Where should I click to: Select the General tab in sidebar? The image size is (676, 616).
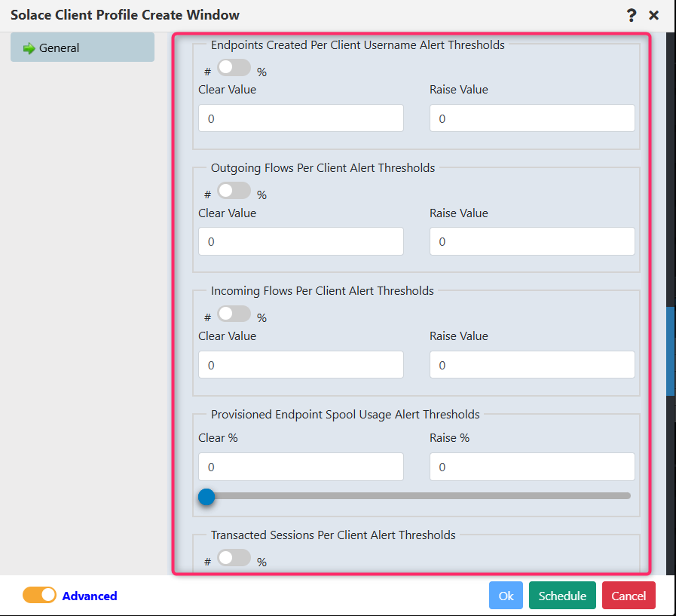82,48
